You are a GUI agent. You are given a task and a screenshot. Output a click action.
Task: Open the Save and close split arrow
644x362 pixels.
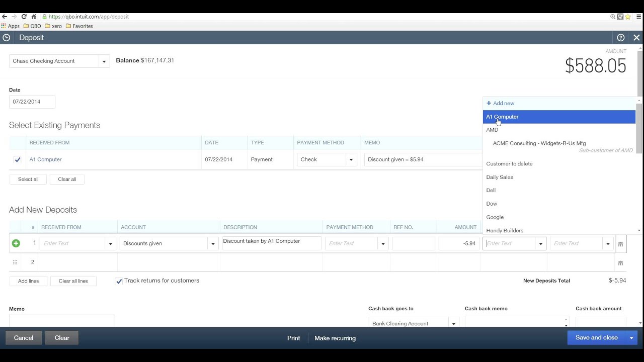click(631, 338)
